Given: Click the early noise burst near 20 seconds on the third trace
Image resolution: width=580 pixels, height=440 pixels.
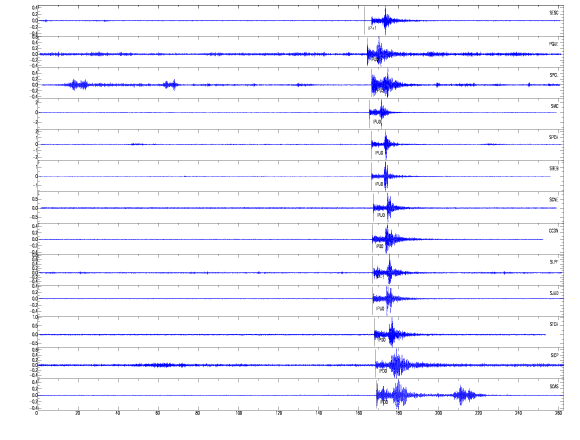Looking at the screenshot, I should (x=78, y=85).
